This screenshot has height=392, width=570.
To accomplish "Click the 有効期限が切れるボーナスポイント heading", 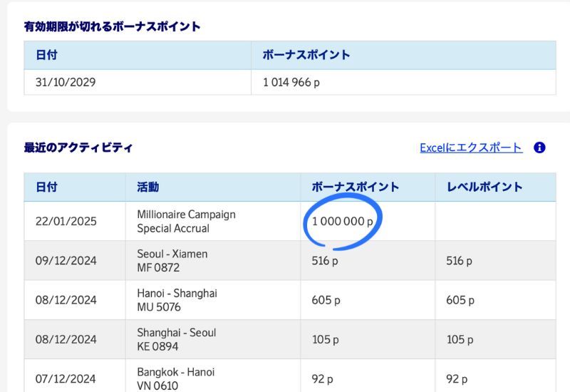I will point(113,26).
